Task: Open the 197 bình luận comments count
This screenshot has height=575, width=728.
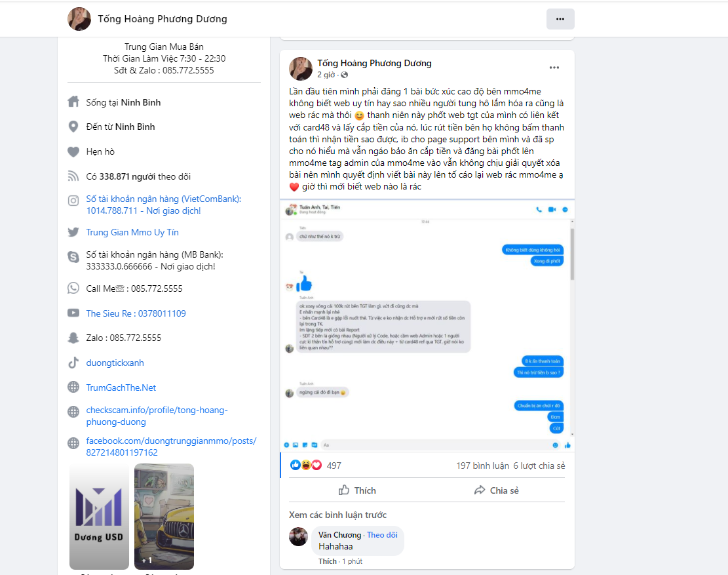Action: pos(482,466)
